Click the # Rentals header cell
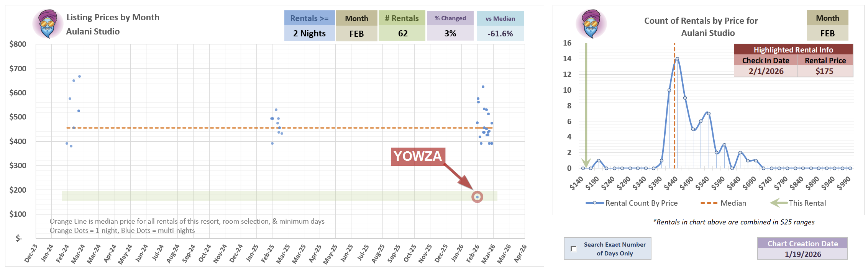Screen dimensions: 868x270 (x=402, y=18)
